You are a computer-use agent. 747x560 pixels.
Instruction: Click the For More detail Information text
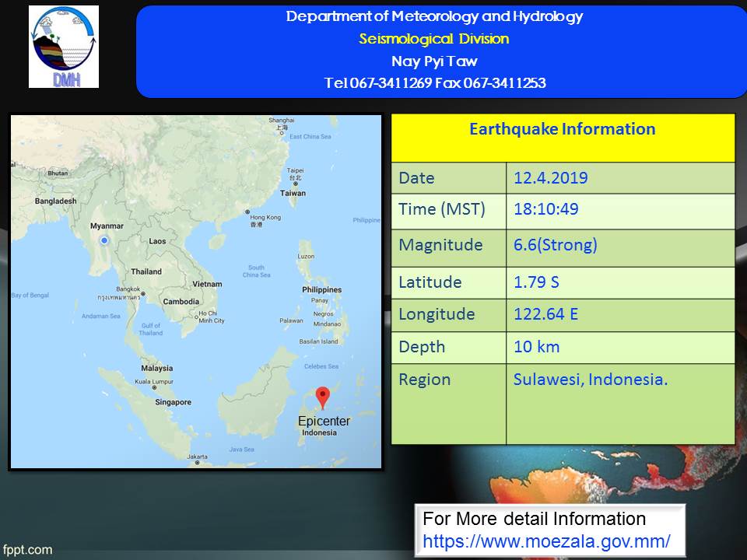tap(534, 519)
